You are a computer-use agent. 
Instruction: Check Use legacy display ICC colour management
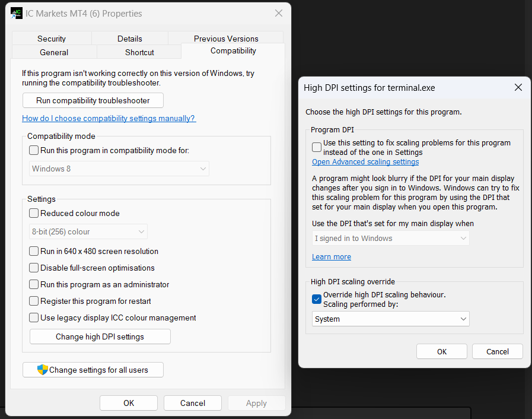pyautogui.click(x=34, y=318)
